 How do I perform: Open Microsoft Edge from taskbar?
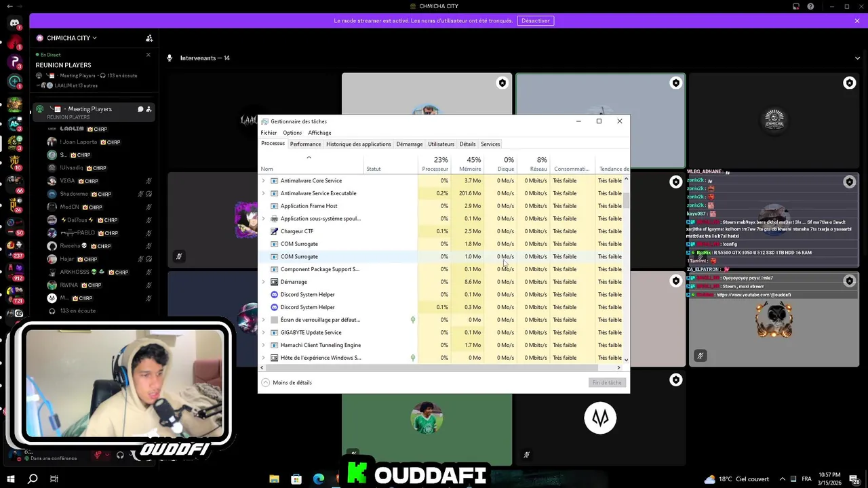click(x=319, y=479)
